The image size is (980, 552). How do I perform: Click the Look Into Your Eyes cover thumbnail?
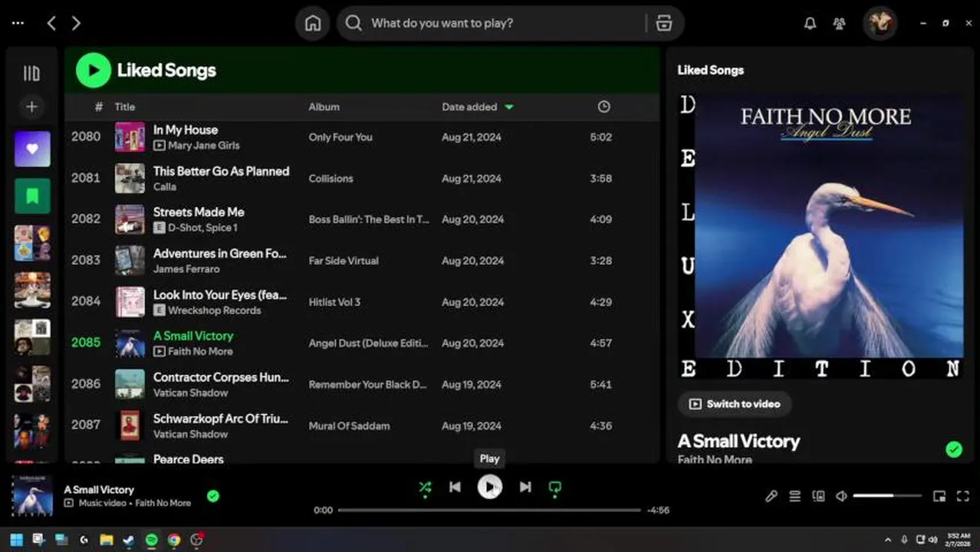[x=130, y=301]
